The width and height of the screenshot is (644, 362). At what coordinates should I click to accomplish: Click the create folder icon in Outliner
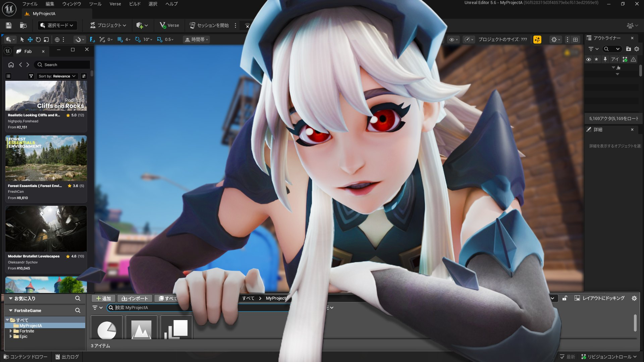coord(628,49)
